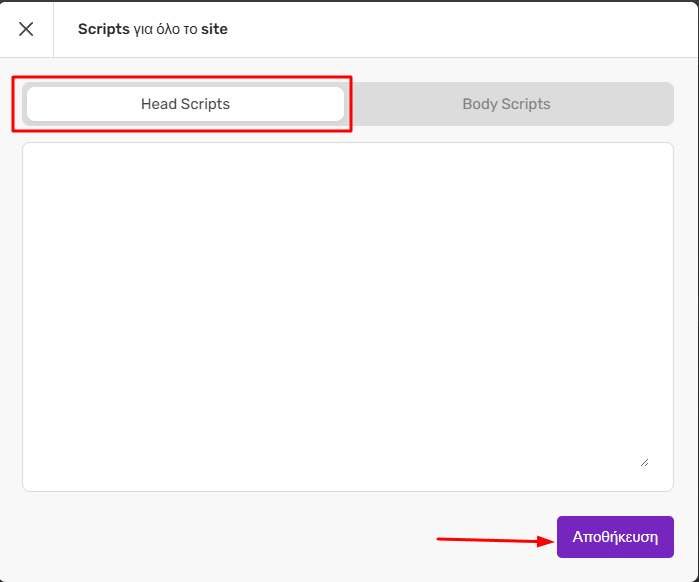
Task: Click the highlighted Head Scripts option
Action: point(185,104)
